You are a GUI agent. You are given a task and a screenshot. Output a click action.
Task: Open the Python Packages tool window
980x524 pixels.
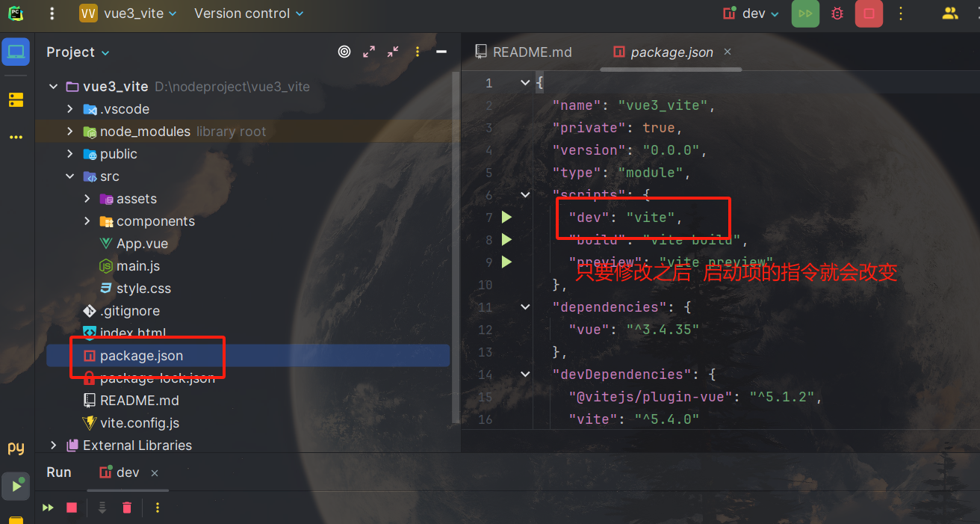click(x=16, y=448)
